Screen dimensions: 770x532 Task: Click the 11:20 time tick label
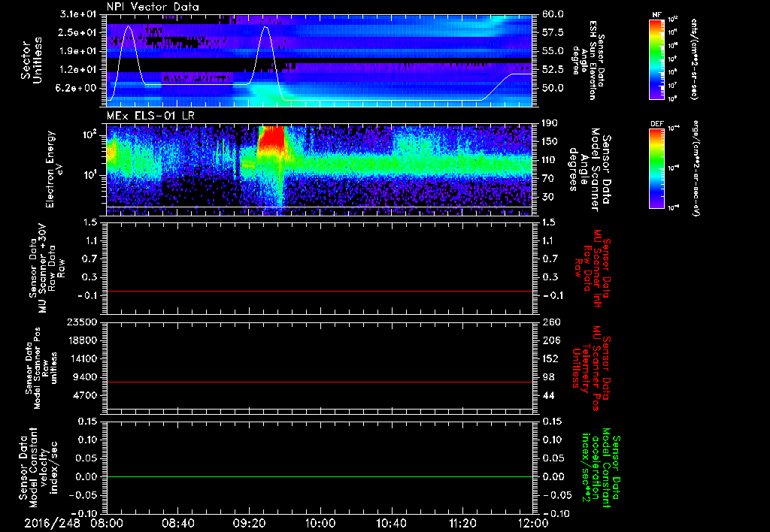(x=462, y=523)
